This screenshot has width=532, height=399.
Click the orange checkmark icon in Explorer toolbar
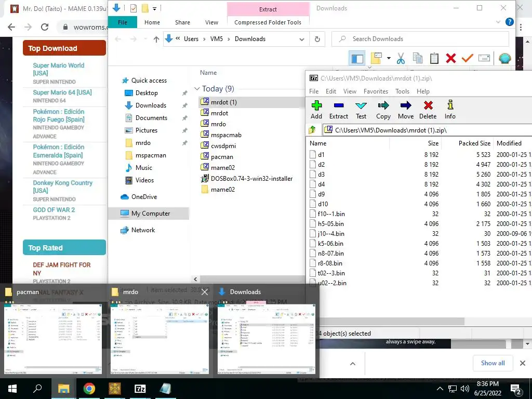click(468, 58)
